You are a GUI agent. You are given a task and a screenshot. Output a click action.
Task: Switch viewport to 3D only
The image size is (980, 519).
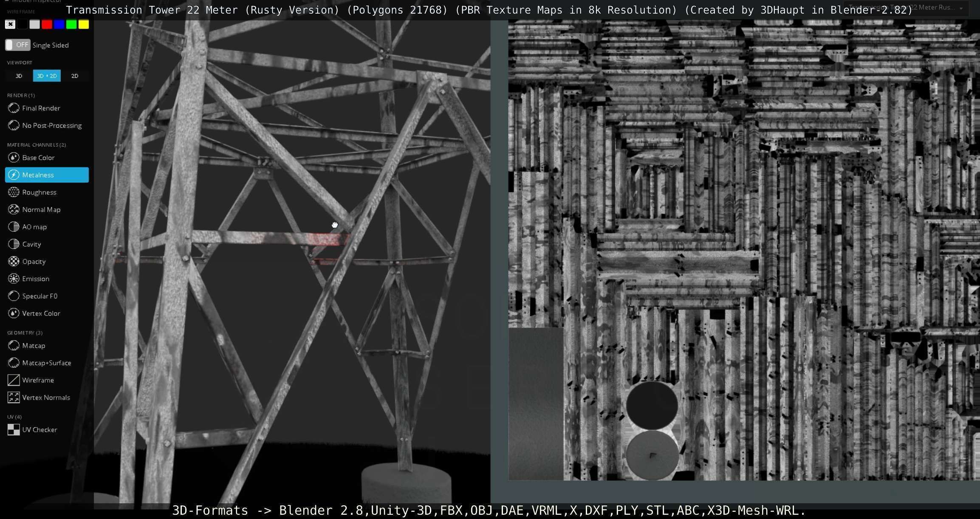click(19, 76)
